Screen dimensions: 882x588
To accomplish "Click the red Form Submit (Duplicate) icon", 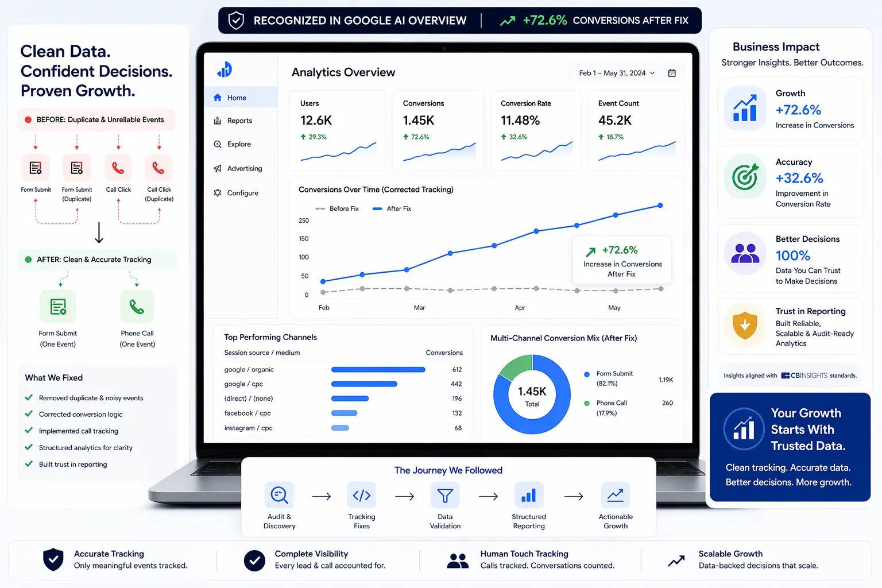I will click(77, 168).
